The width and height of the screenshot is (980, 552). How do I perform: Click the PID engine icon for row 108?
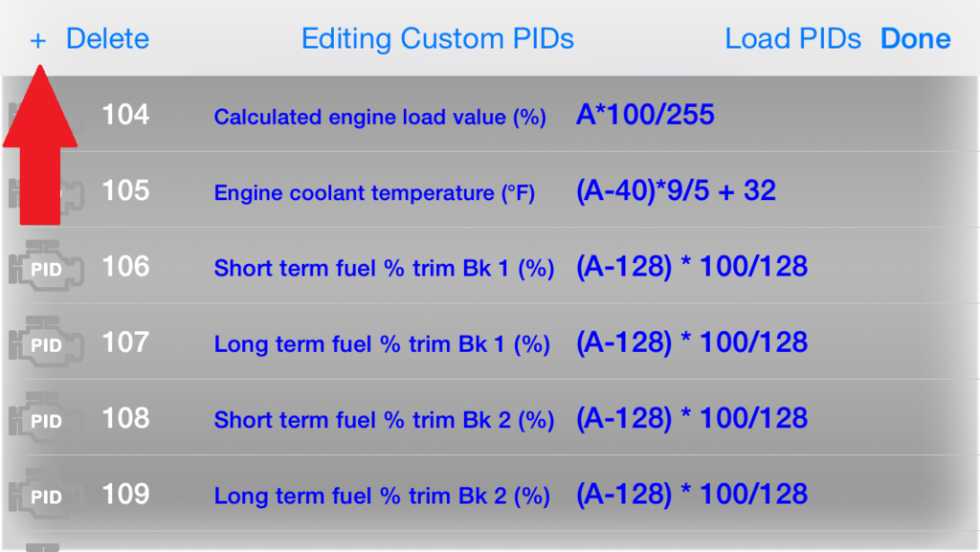(x=46, y=418)
